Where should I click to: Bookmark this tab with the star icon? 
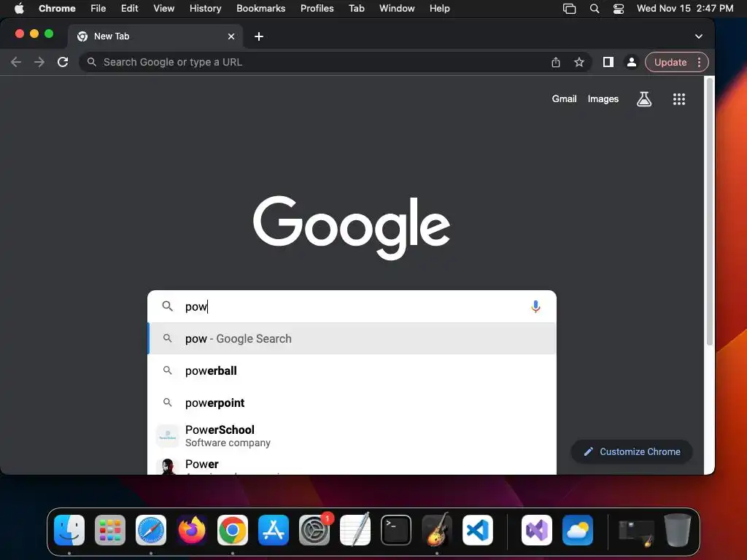click(578, 62)
